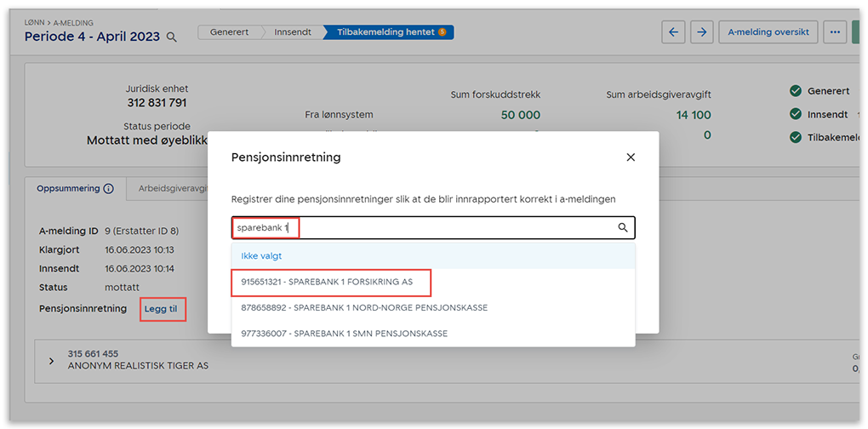
Task: Click into the pension search input field
Action: 451,228
